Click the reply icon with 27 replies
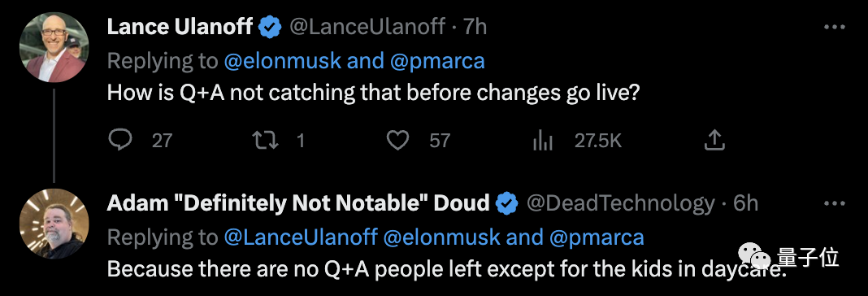 point(120,140)
